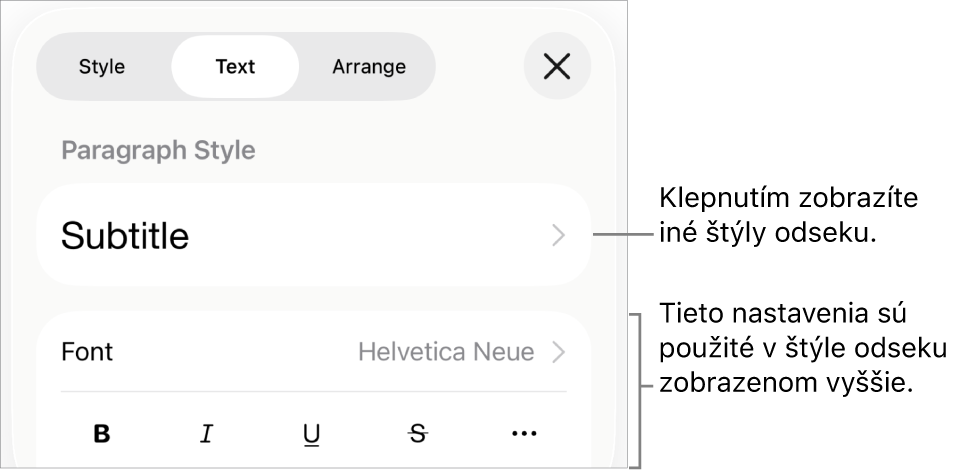
Task: Click the Paragraph Style heading
Action: (158, 151)
